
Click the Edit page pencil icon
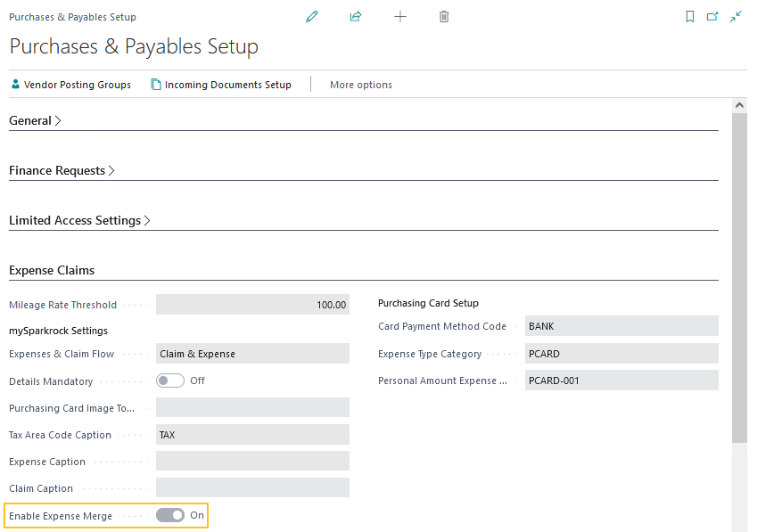click(x=311, y=16)
